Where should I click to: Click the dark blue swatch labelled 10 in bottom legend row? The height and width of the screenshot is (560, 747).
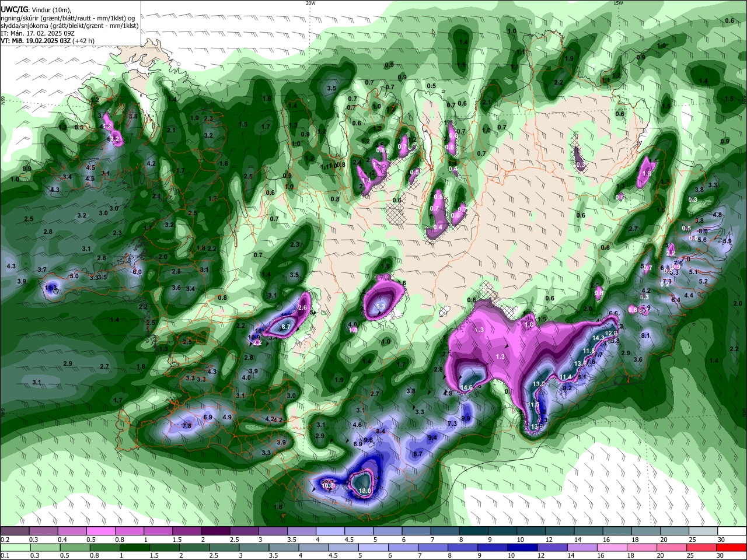(522, 547)
